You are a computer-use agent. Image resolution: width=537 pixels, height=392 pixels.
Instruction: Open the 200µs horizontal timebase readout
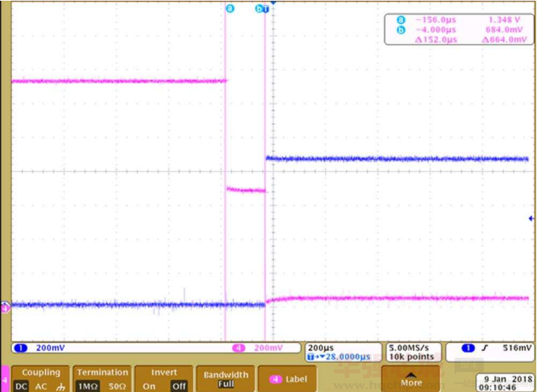[x=317, y=348]
